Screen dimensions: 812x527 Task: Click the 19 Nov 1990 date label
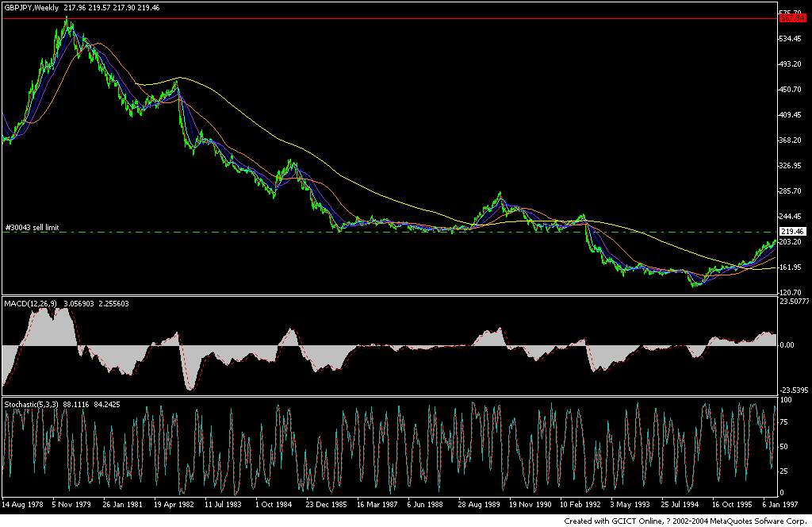530,504
